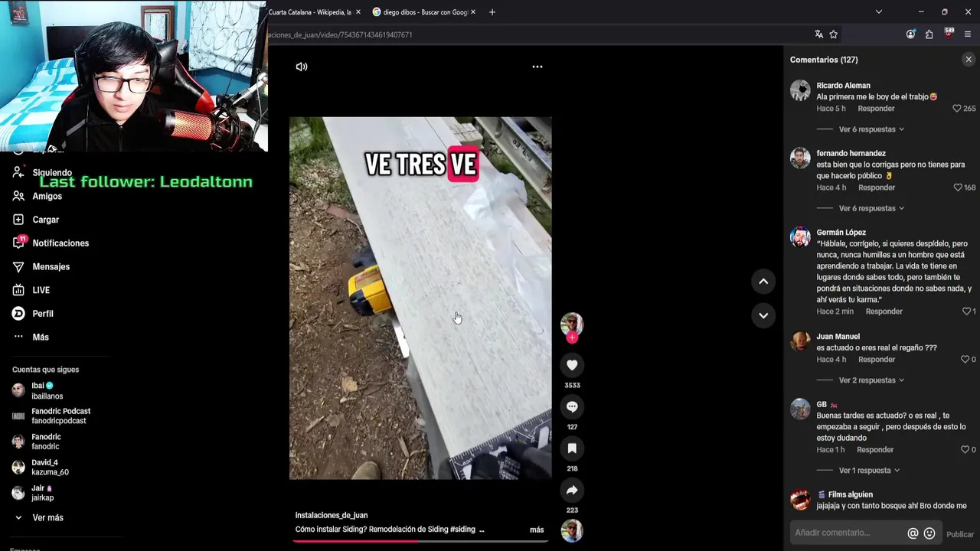Expand 'Ver más' followed accounts list
The image size is (980, 551).
47,518
